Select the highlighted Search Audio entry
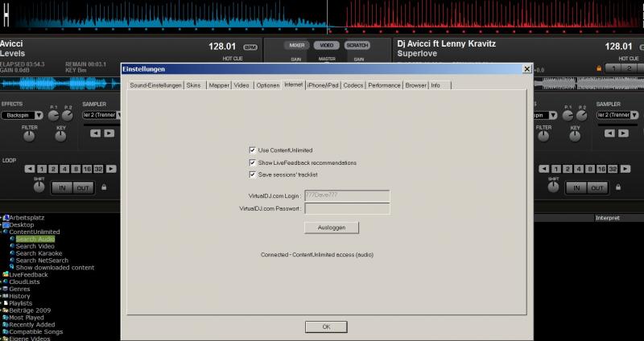644x341 pixels. click(35, 239)
